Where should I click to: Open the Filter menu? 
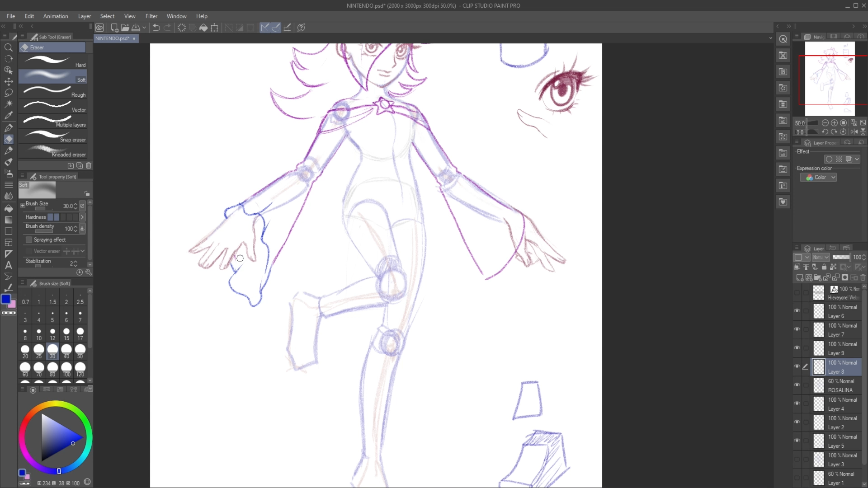(x=151, y=16)
